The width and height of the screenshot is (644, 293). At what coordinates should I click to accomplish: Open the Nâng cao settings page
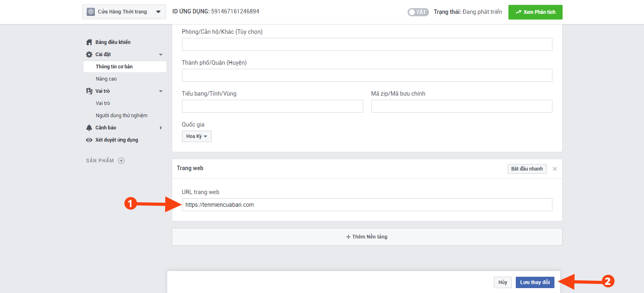[106, 79]
